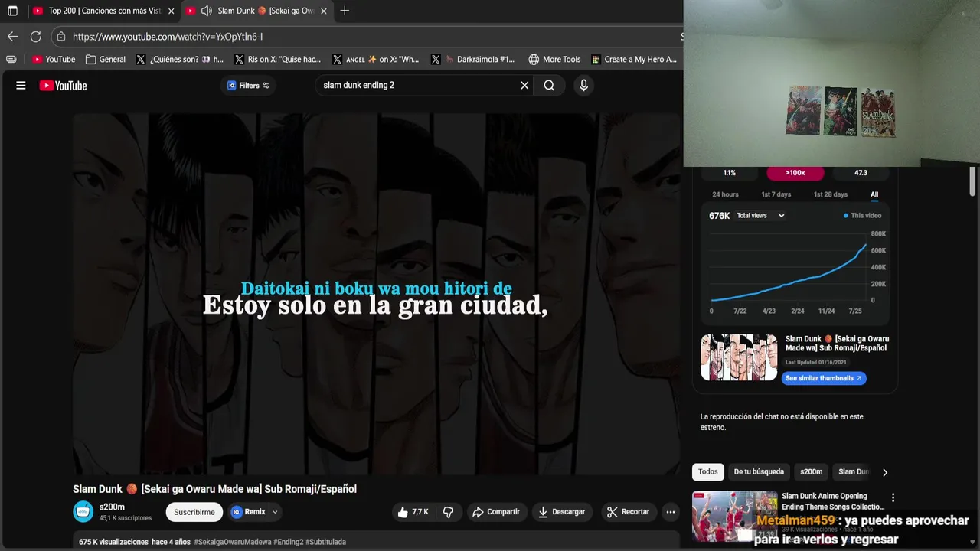
Task: Open the General bookmarks folder
Action: (x=106, y=59)
